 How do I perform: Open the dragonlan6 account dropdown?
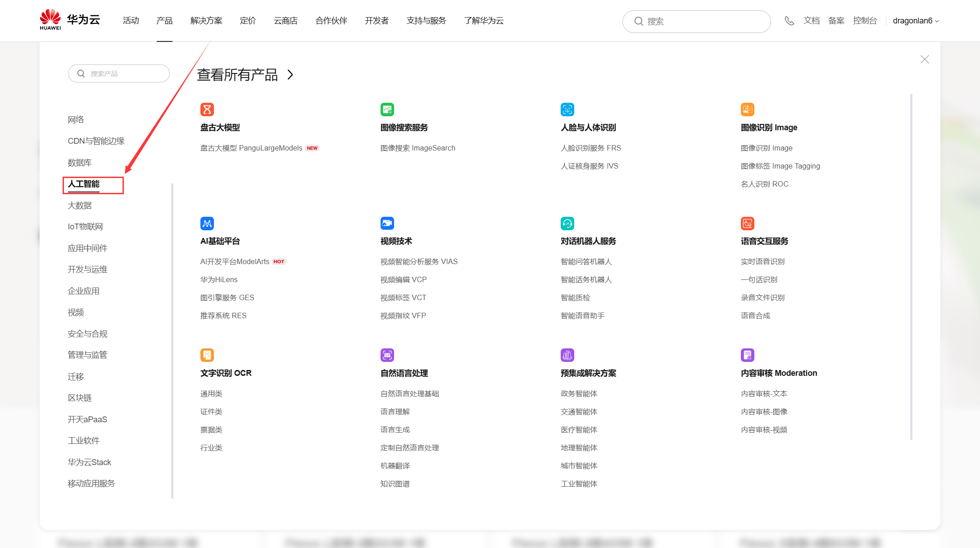[916, 21]
